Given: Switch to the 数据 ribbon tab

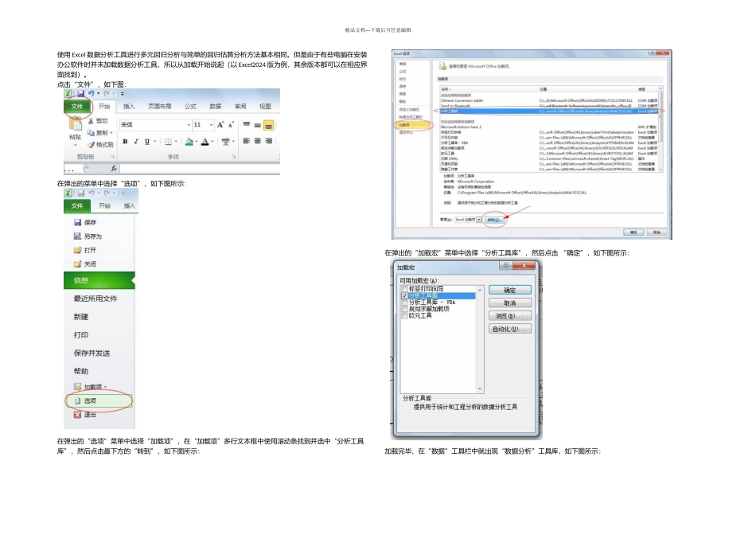Looking at the screenshot, I should (216, 106).
